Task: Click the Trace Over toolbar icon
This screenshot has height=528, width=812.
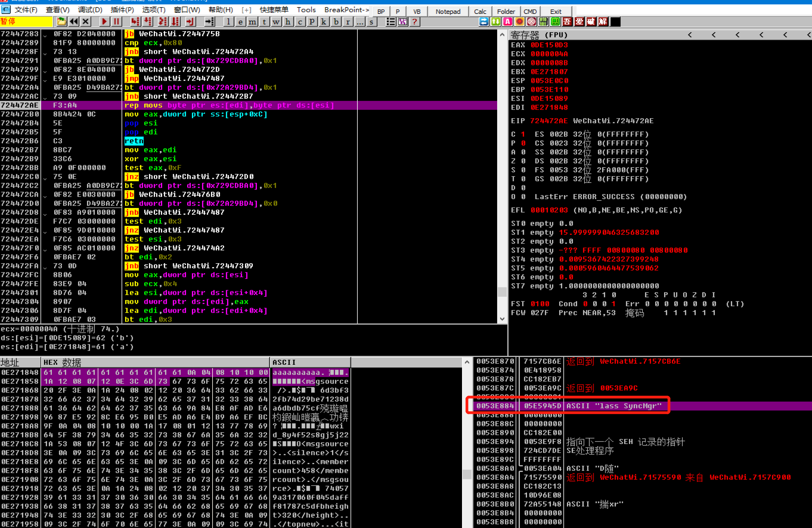Action: point(175,21)
